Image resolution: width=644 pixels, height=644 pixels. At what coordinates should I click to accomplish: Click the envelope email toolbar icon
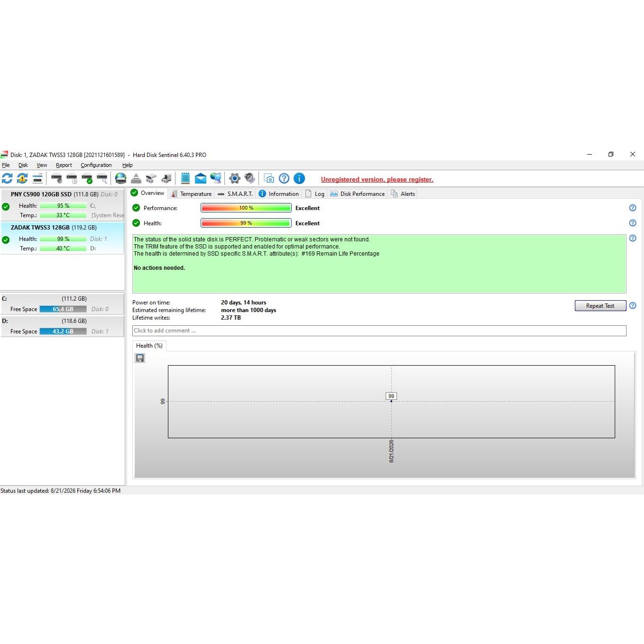(201, 178)
